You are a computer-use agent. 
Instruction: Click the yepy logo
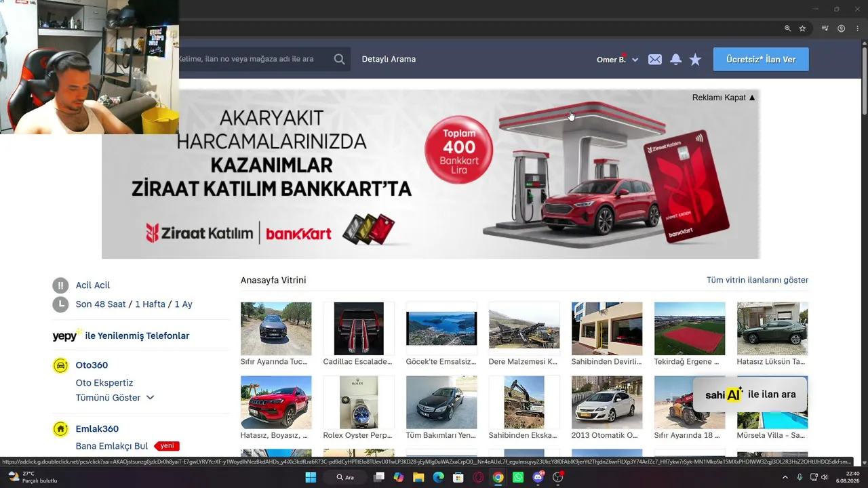coord(67,335)
